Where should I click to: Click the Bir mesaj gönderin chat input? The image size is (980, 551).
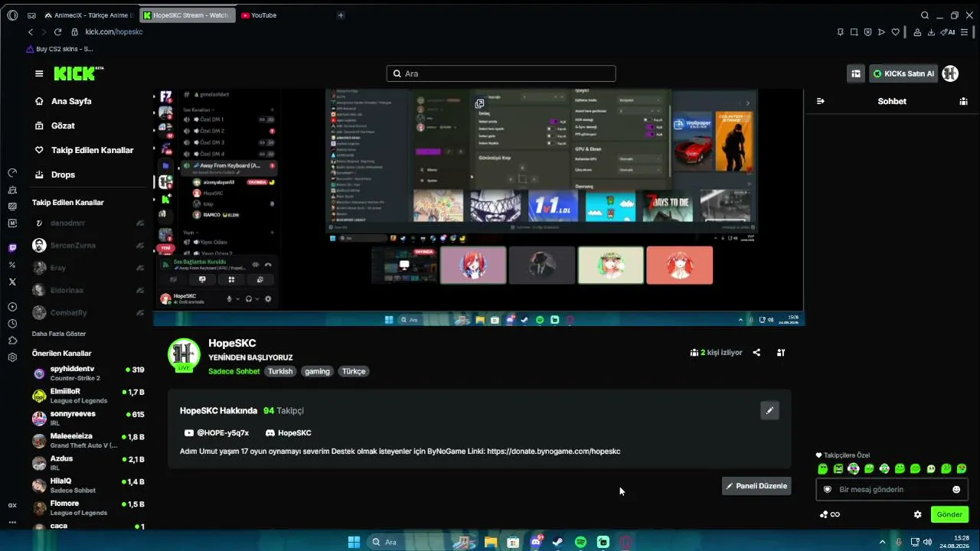(892, 490)
